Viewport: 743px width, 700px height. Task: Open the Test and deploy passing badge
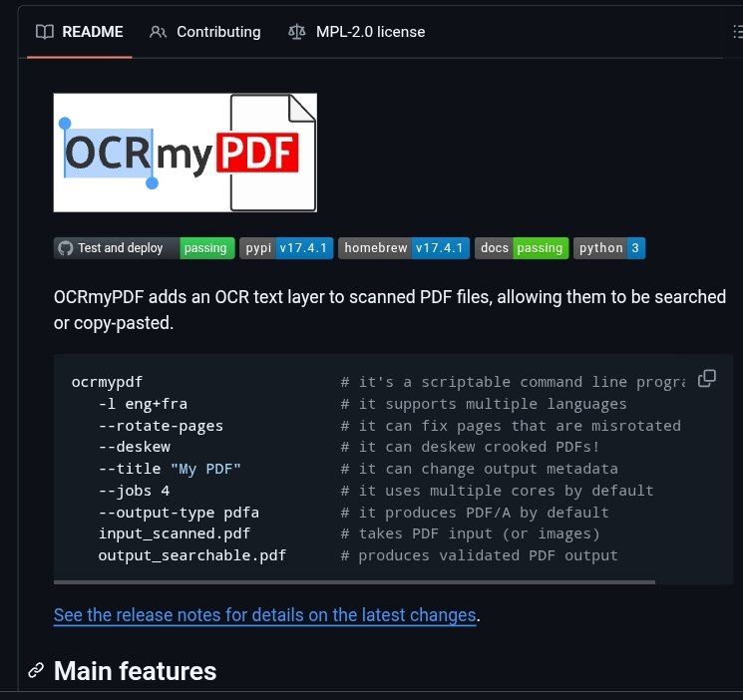tap(144, 248)
